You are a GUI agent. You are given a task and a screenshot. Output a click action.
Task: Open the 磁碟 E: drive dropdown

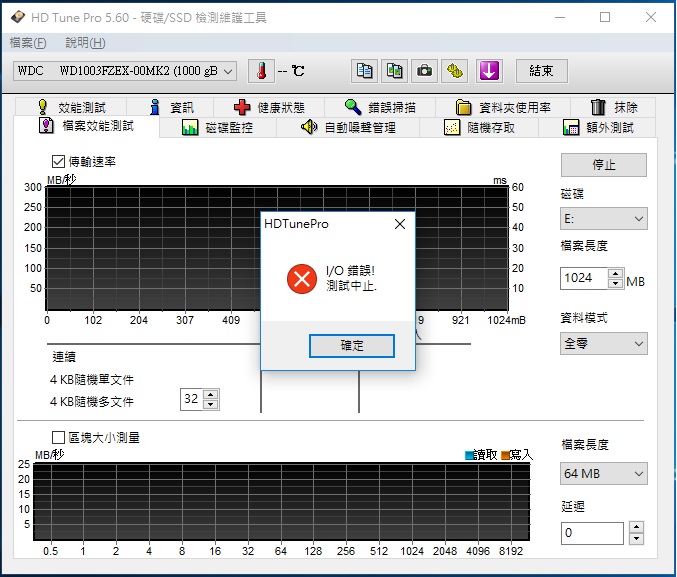point(604,219)
